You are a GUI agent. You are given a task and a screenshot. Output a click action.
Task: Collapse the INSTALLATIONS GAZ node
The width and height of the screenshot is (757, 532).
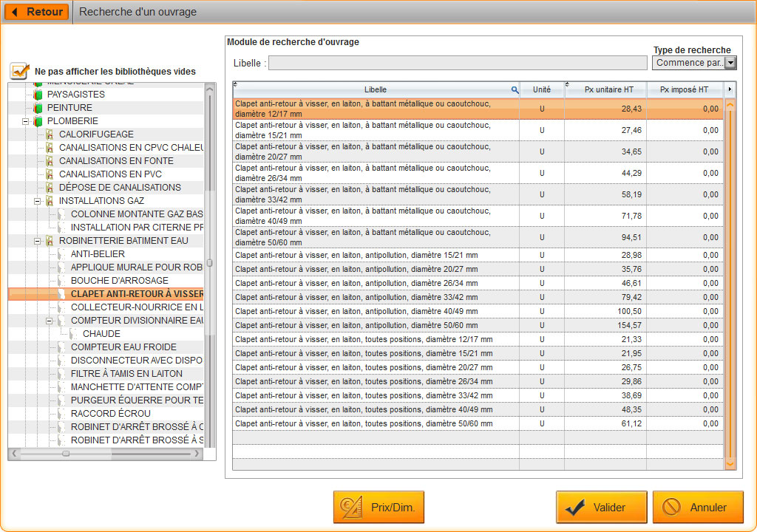coord(38,201)
